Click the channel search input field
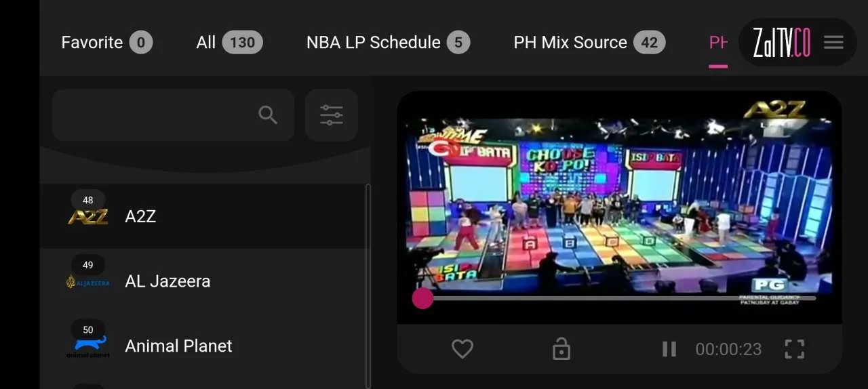The height and width of the screenshot is (389, 868). coord(173,115)
